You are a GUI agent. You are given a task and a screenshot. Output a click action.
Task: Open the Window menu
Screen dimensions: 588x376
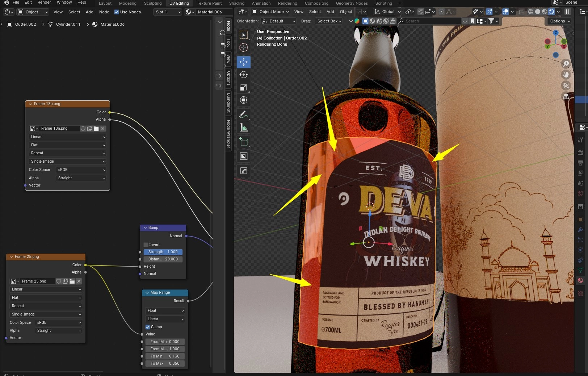pos(64,3)
